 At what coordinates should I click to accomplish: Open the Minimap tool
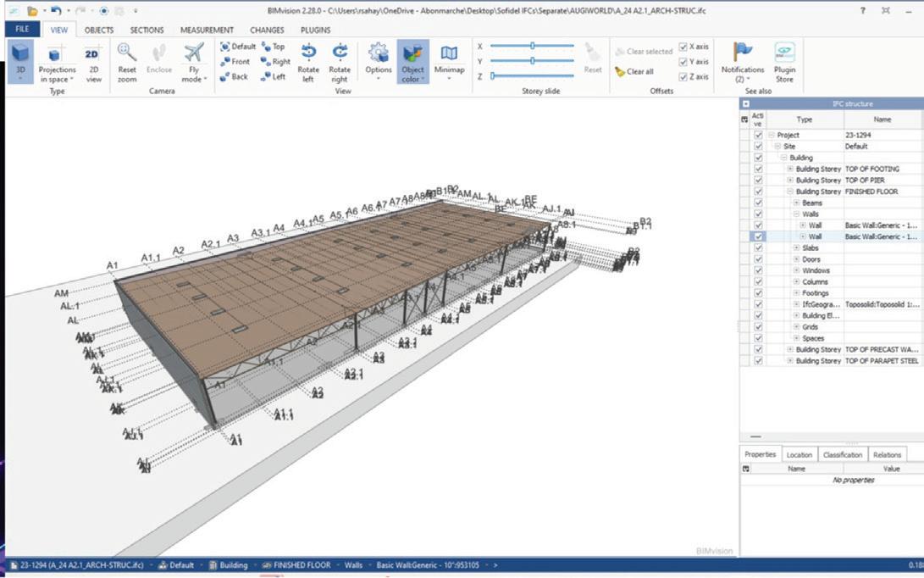(449, 54)
